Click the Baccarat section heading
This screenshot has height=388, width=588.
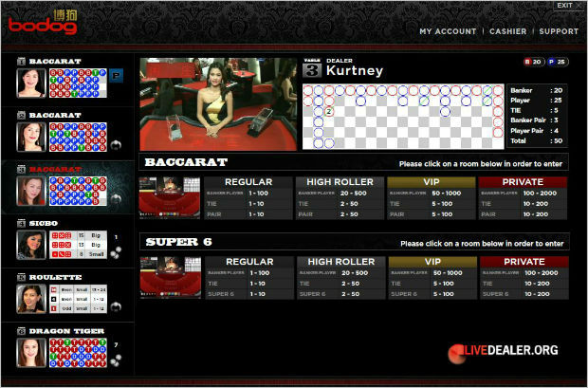tap(187, 162)
